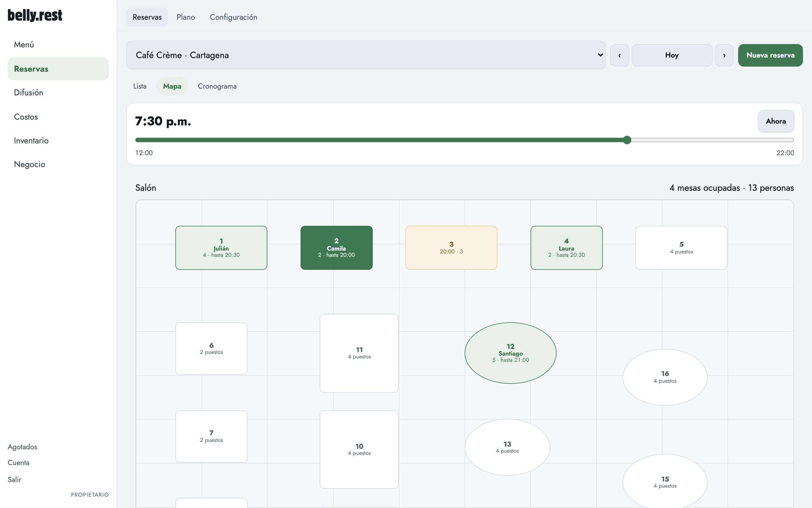Select round table 13

(x=507, y=447)
